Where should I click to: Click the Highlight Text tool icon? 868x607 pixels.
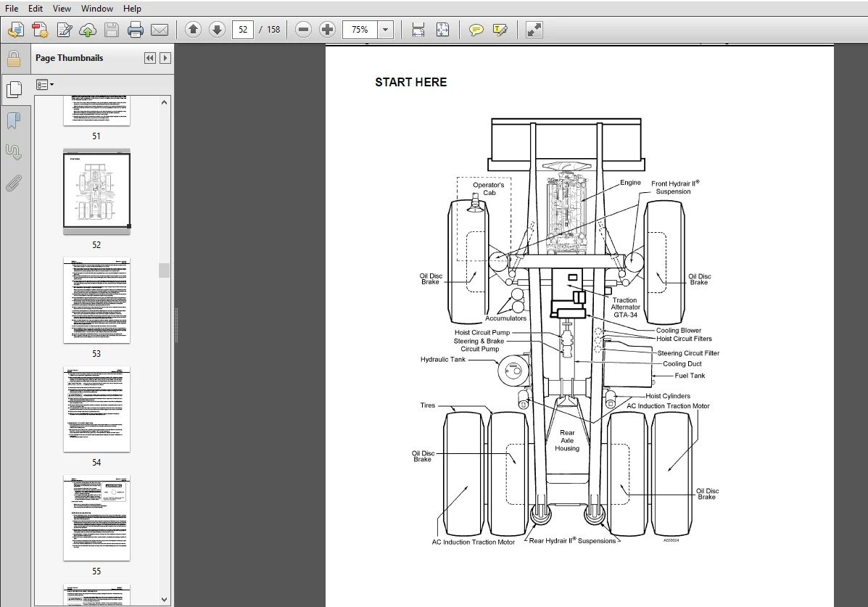500,30
